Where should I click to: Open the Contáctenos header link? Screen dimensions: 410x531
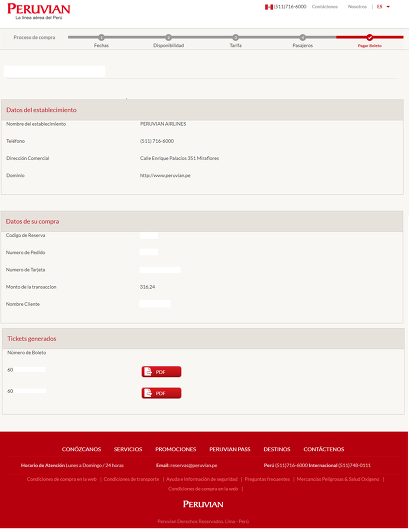325,7
